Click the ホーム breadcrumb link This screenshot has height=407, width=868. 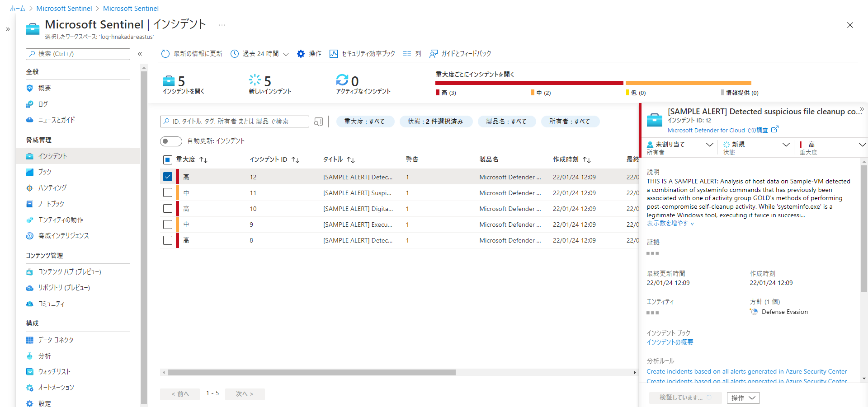pos(18,9)
